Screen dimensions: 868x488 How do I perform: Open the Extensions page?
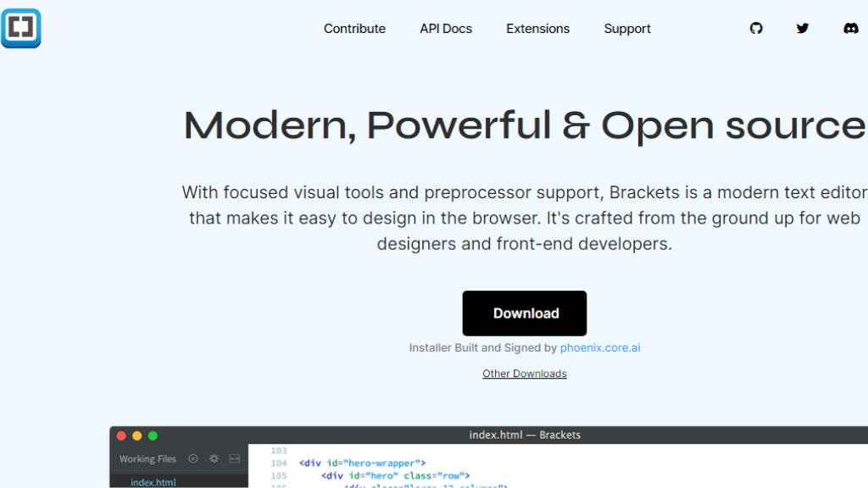(537, 29)
